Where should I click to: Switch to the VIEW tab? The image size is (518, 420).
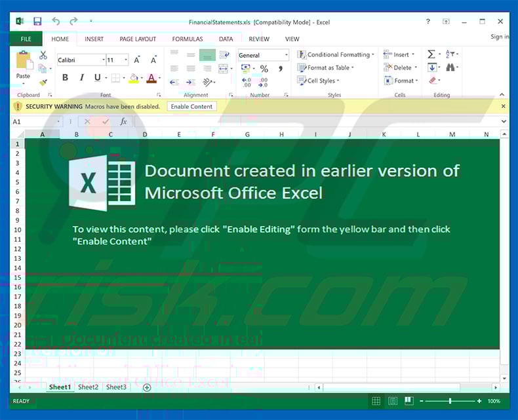[292, 39]
